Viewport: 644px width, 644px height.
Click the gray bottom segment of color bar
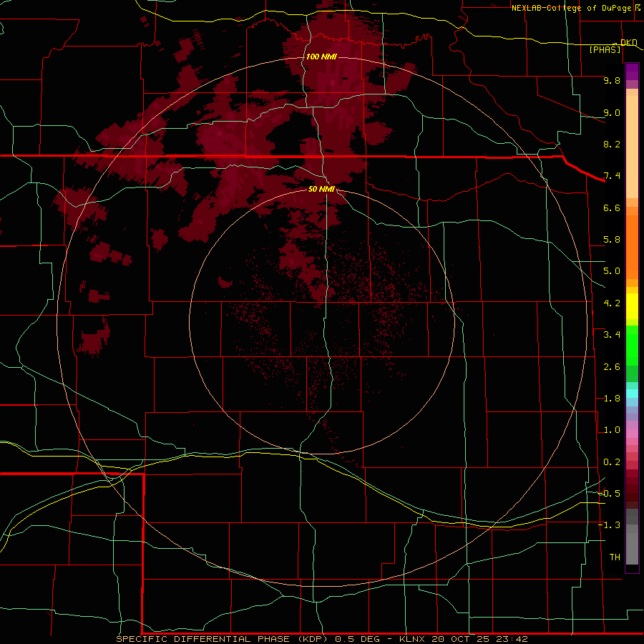click(632, 548)
